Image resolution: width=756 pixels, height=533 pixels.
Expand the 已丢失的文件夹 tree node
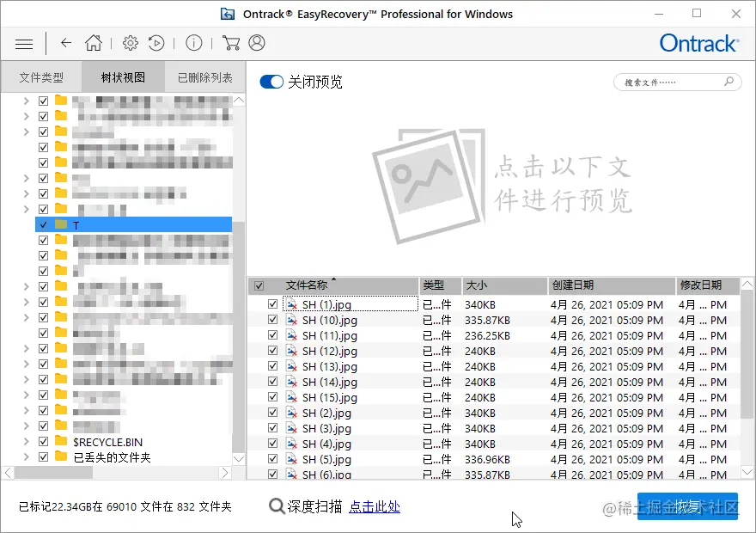point(26,456)
